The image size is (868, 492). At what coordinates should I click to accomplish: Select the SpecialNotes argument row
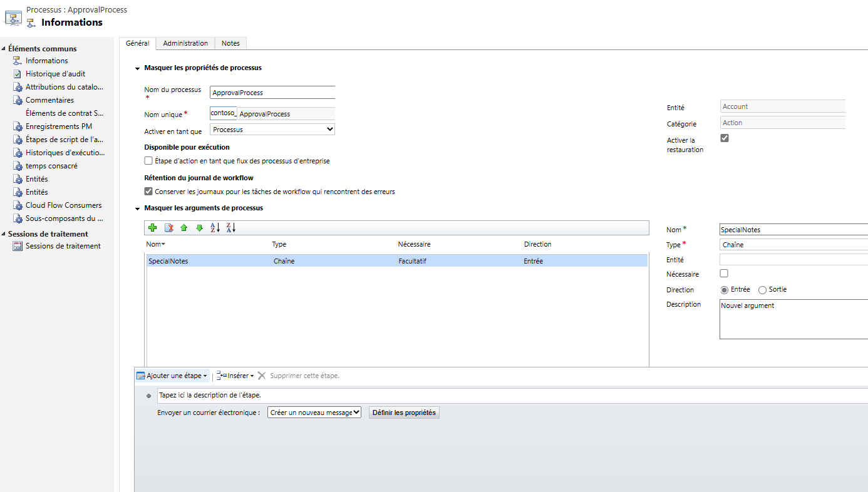point(397,261)
